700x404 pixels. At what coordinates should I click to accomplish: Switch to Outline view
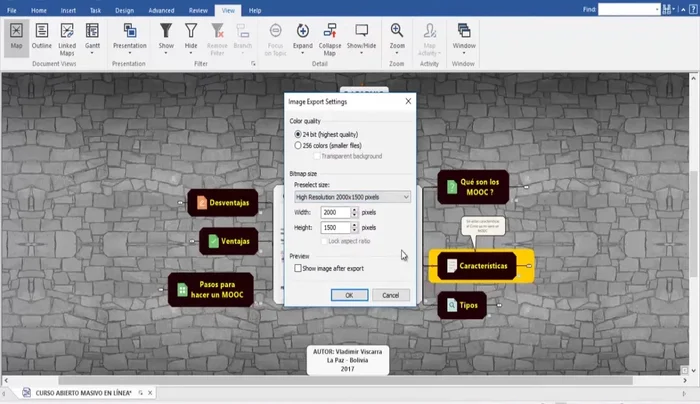(42, 32)
